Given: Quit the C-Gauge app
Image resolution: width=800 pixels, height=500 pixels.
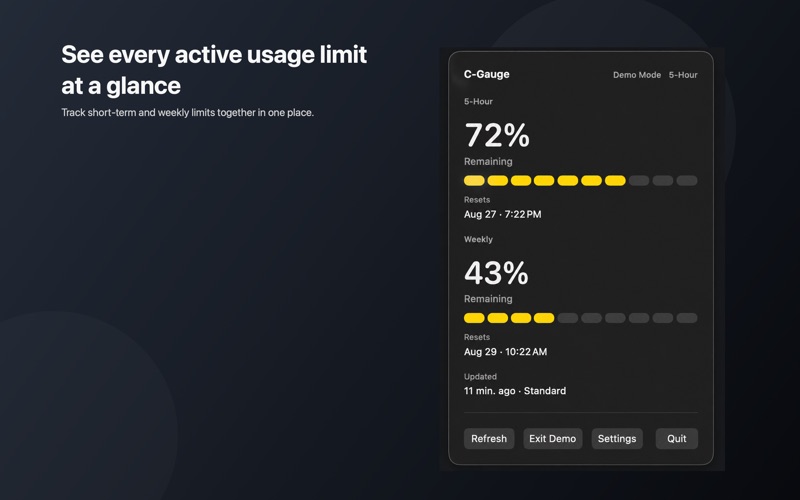Looking at the screenshot, I should point(677,439).
